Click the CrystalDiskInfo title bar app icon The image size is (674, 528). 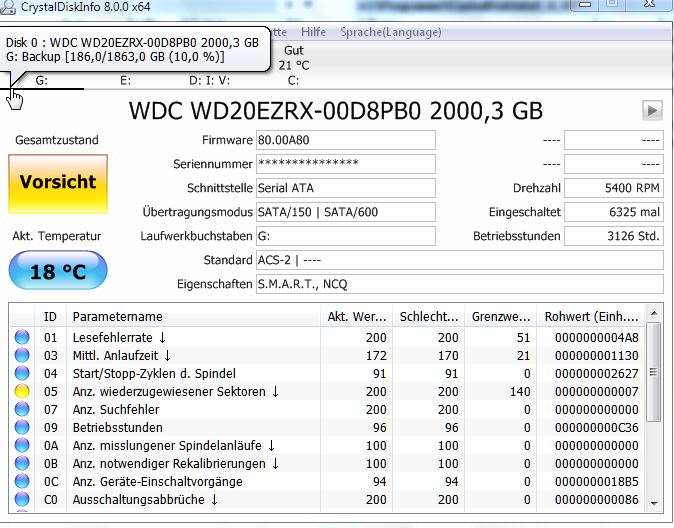[x=8, y=7]
